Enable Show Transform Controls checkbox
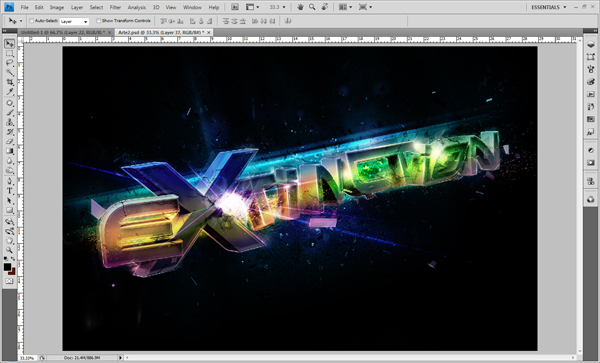600x363 pixels. coord(98,21)
